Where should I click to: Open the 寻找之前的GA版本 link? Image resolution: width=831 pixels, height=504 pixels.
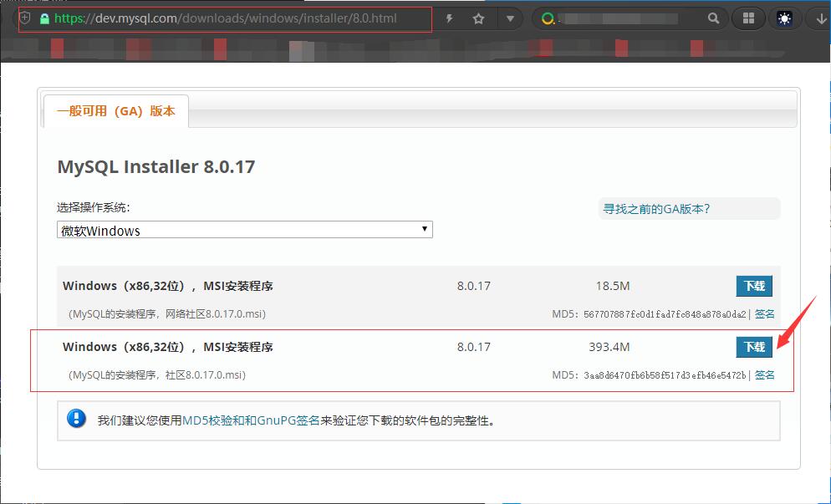pos(656,209)
